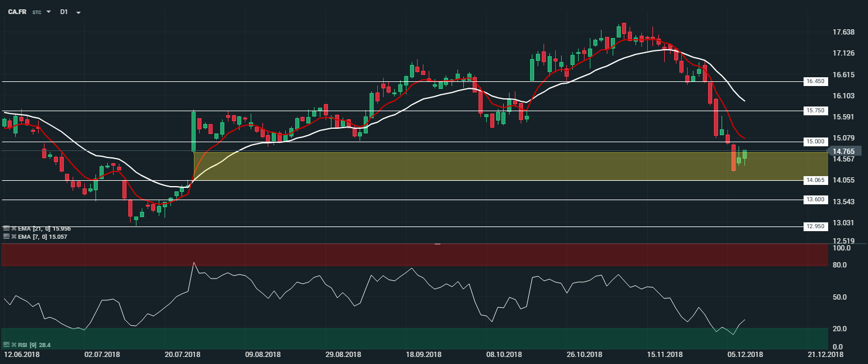868x364 pixels.
Task: Click the 20.0 level on RSI axis
Action: pyautogui.click(x=840, y=328)
